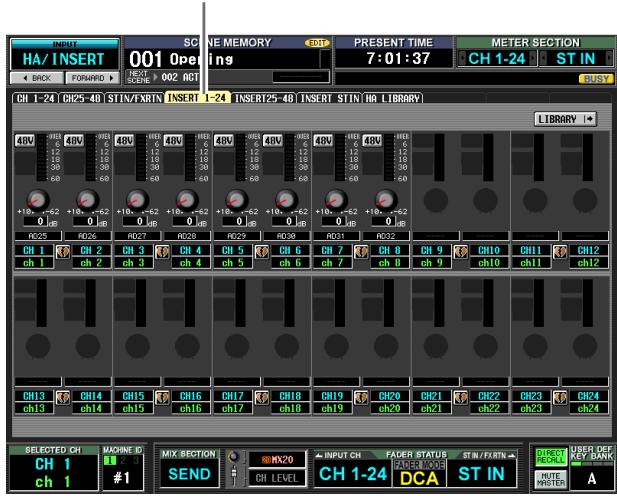Enable 48V phantom power for AD31

click(323, 141)
